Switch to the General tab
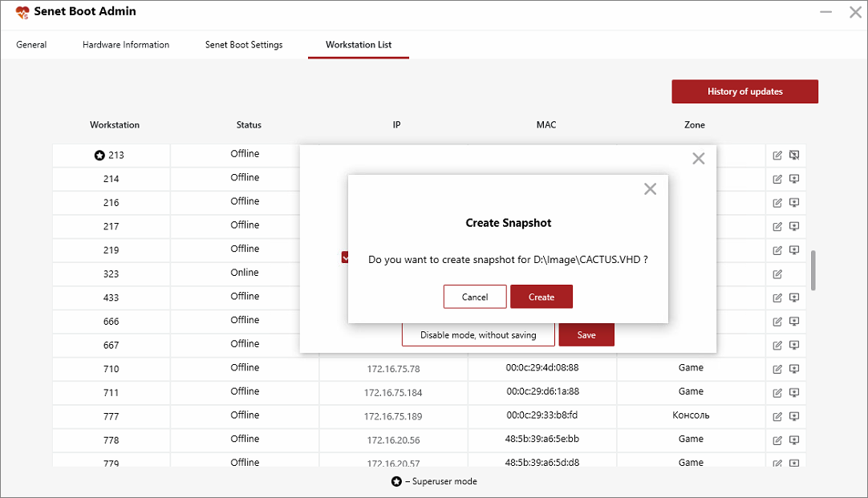 click(x=31, y=45)
